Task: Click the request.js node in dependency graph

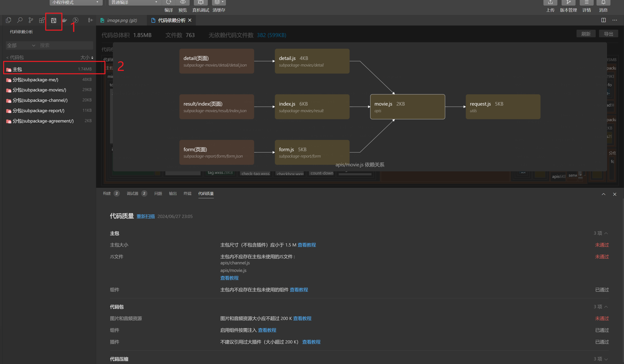Action: pos(503,107)
